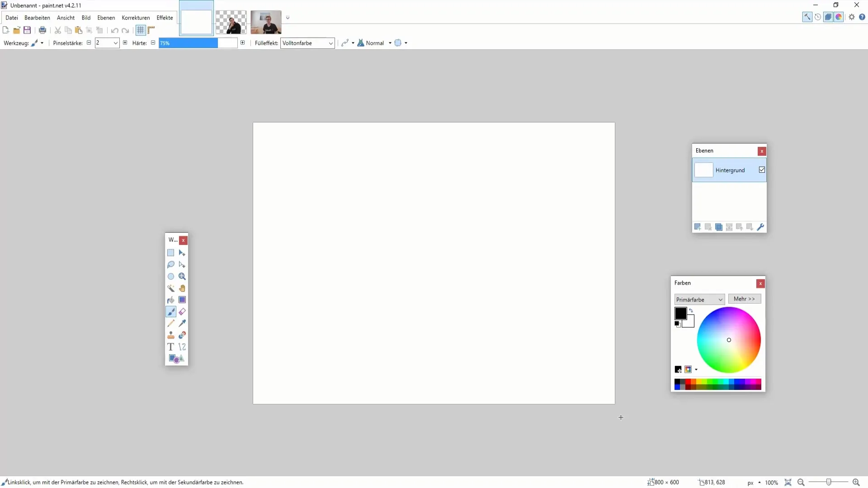This screenshot has height=488, width=868.
Task: Open the palette options dropdown arrow
Action: click(x=696, y=370)
